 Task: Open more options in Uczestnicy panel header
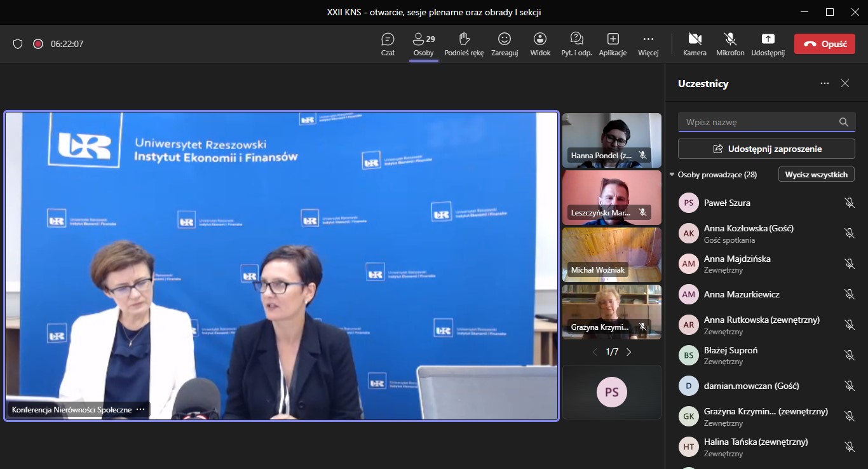tap(825, 83)
